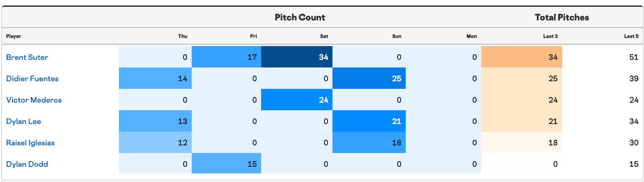The image size is (644, 182).
Task: Open Dylan Dodd player link
Action: (27, 164)
